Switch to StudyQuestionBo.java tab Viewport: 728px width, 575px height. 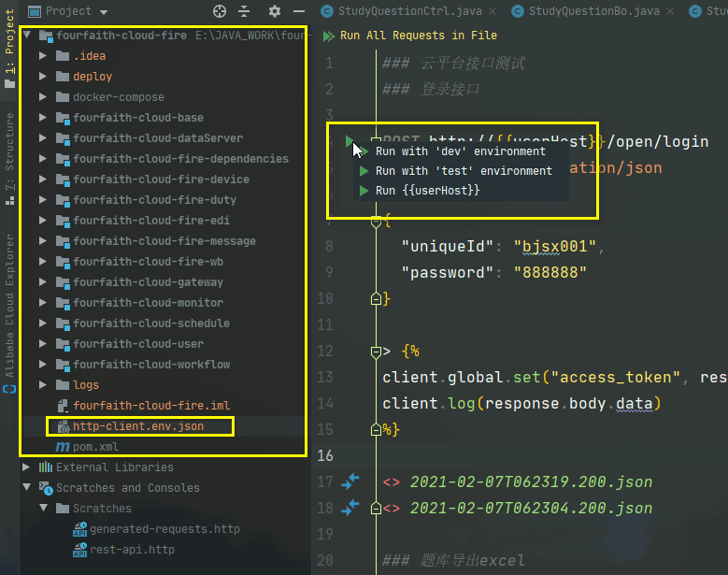593,11
